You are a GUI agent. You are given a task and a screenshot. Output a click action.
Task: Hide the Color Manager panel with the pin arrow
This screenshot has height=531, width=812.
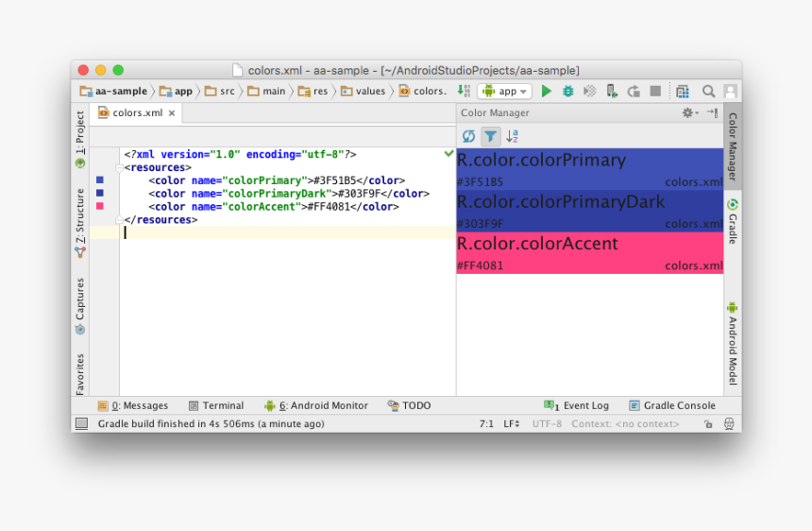[x=713, y=112]
